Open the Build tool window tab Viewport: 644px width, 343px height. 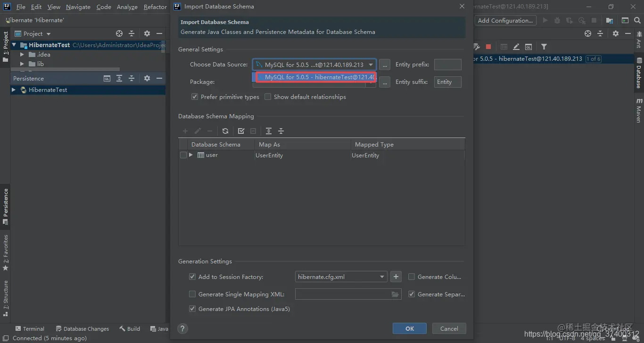[x=130, y=329]
